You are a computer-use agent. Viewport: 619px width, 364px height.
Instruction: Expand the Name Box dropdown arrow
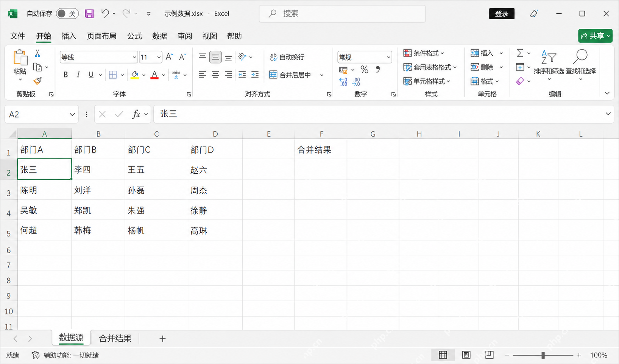[x=72, y=114]
